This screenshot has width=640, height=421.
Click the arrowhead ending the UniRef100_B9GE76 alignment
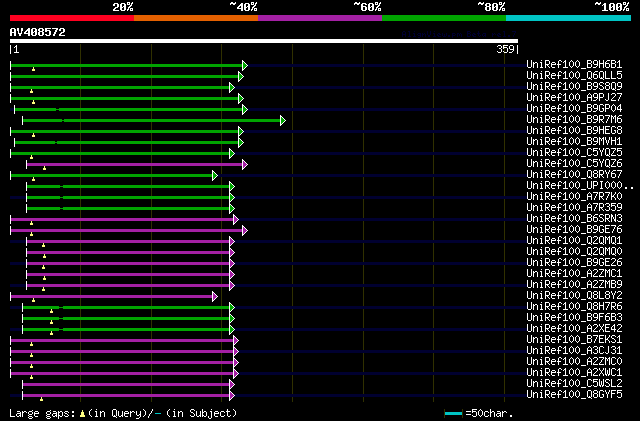coord(245,231)
